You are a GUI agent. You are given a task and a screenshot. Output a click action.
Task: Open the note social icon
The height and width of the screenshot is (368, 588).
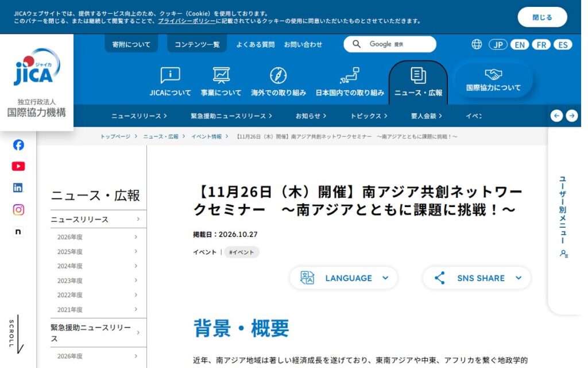tap(18, 232)
